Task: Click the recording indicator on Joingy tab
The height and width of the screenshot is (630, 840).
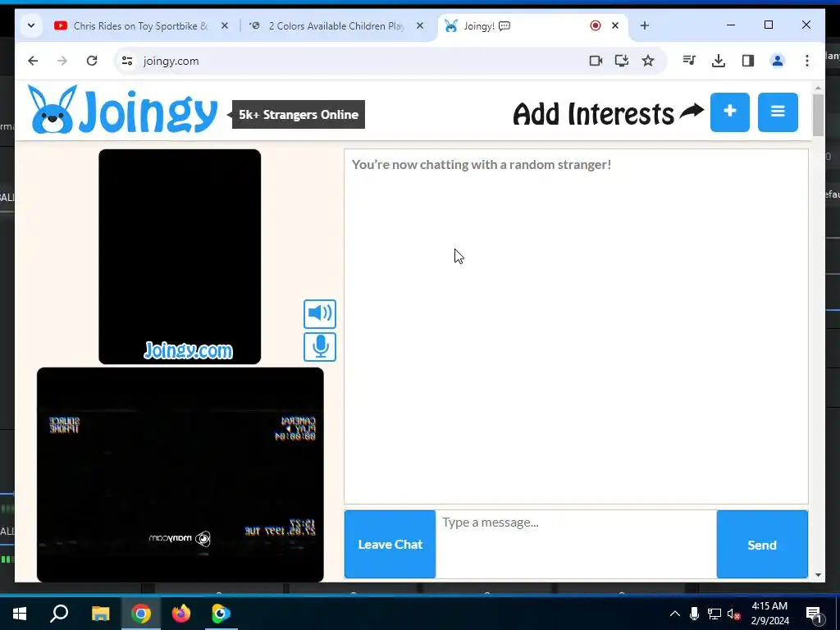Action: point(596,25)
